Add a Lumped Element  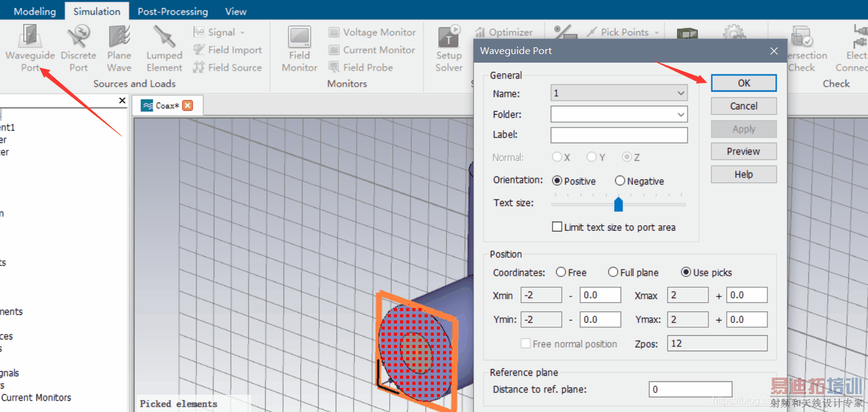click(x=164, y=49)
